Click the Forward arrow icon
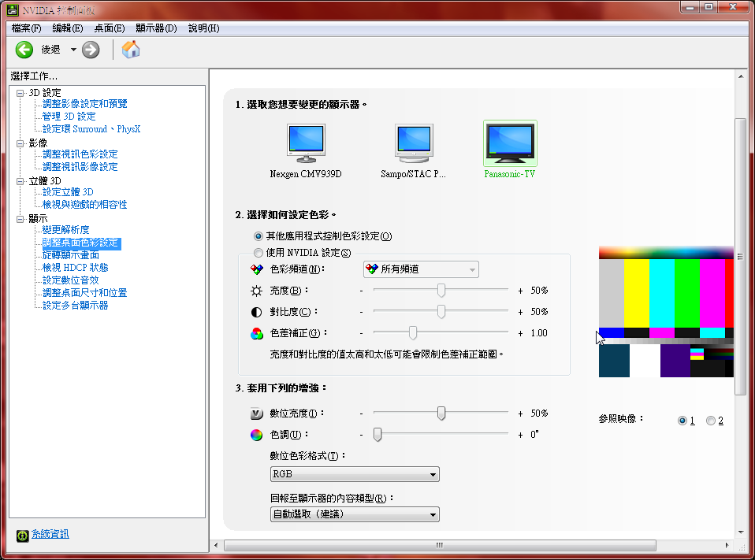Image resolution: width=755 pixels, height=560 pixels. point(91,50)
